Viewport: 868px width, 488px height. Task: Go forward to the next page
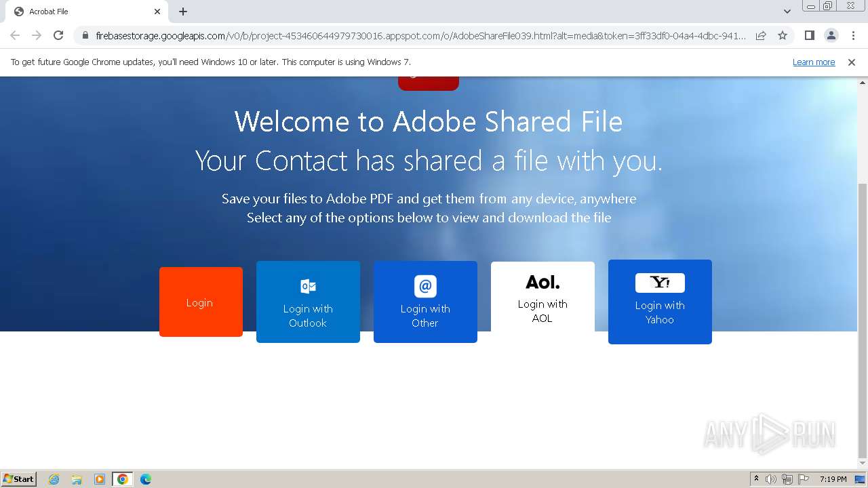point(37,35)
